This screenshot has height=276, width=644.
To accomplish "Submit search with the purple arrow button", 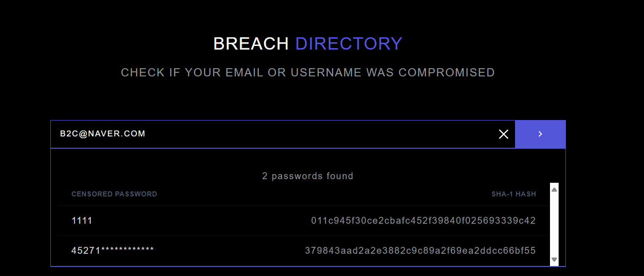I will tap(540, 134).
